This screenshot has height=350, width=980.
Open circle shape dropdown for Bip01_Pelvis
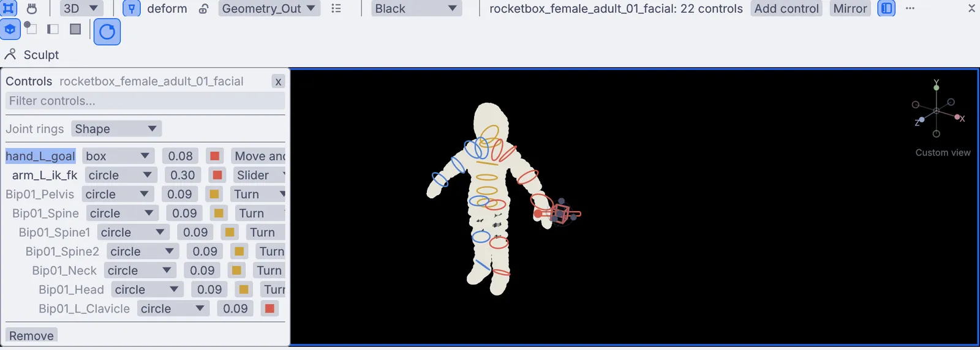[117, 194]
